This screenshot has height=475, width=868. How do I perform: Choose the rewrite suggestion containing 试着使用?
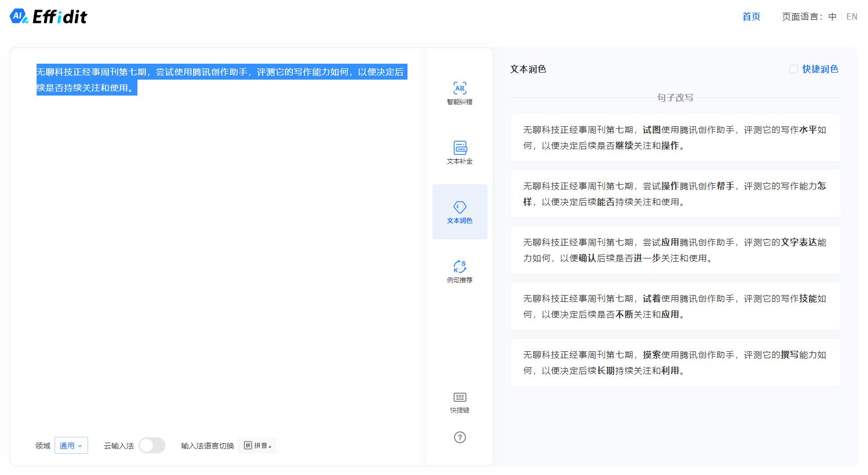coord(675,306)
